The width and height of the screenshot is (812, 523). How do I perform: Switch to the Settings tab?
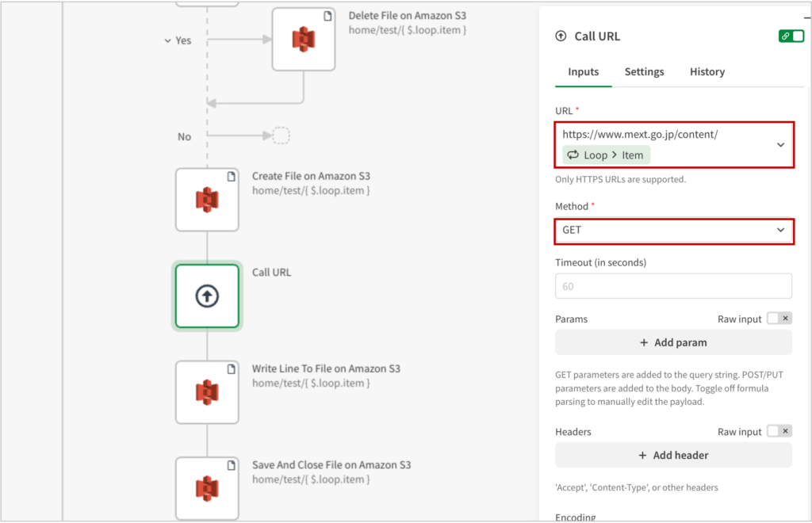point(644,72)
